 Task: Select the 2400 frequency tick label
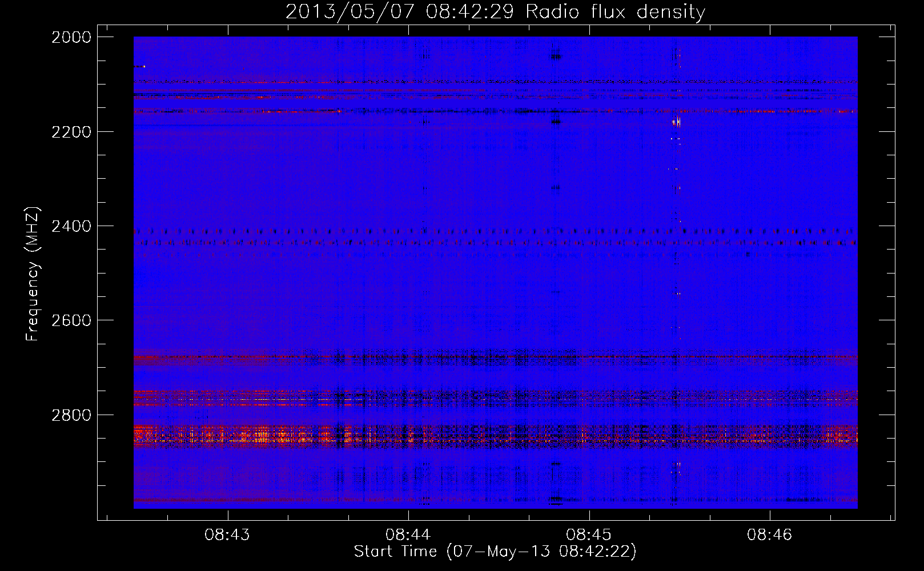71,227
